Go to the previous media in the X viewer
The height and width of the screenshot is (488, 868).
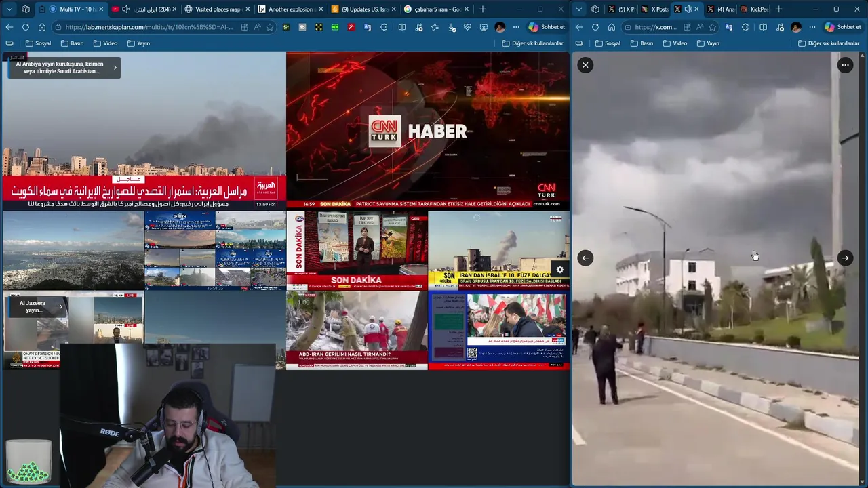click(x=585, y=258)
